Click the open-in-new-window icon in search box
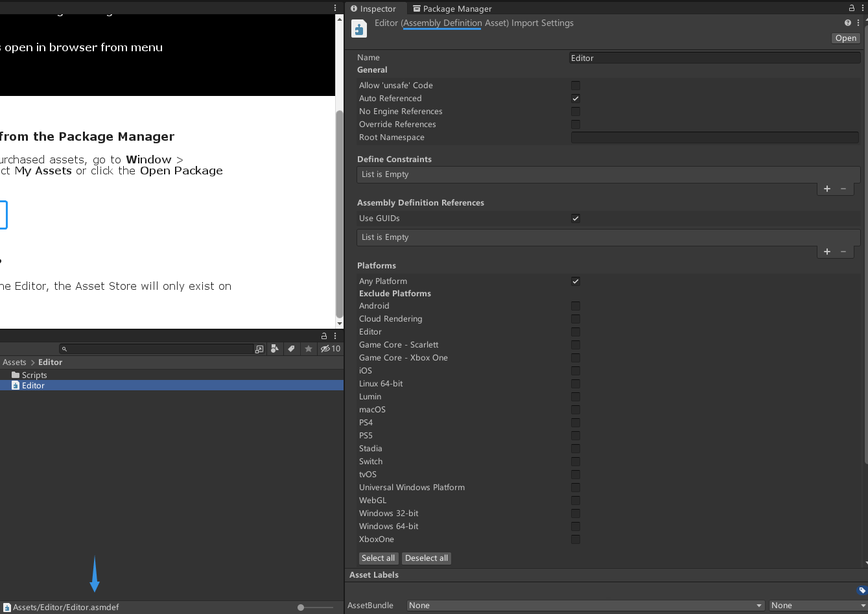 pos(259,349)
